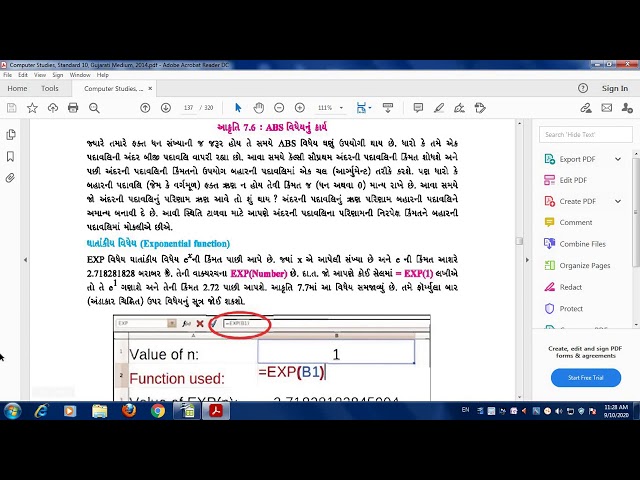Send file by email envelope icon

click(607, 108)
